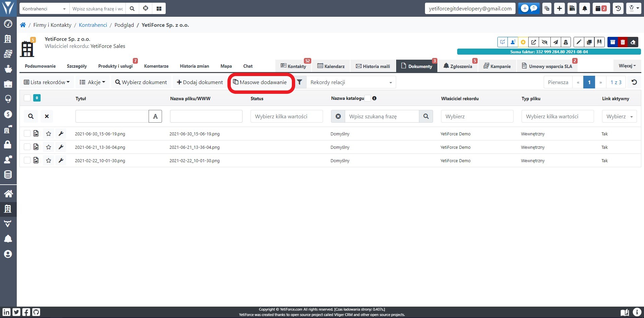
Task: Open the Link aktywny Wybierz dropdown
Action: point(620,116)
